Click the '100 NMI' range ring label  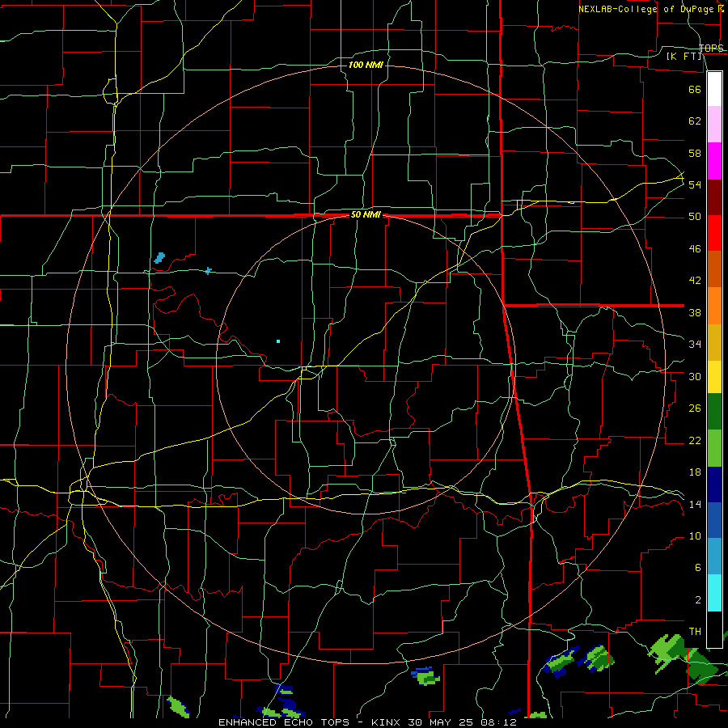[x=366, y=65]
